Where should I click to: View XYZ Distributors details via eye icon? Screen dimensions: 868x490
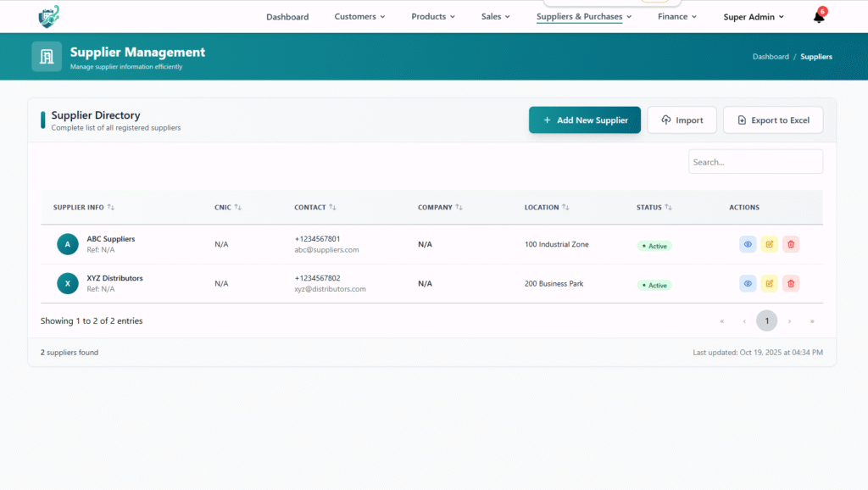point(748,283)
